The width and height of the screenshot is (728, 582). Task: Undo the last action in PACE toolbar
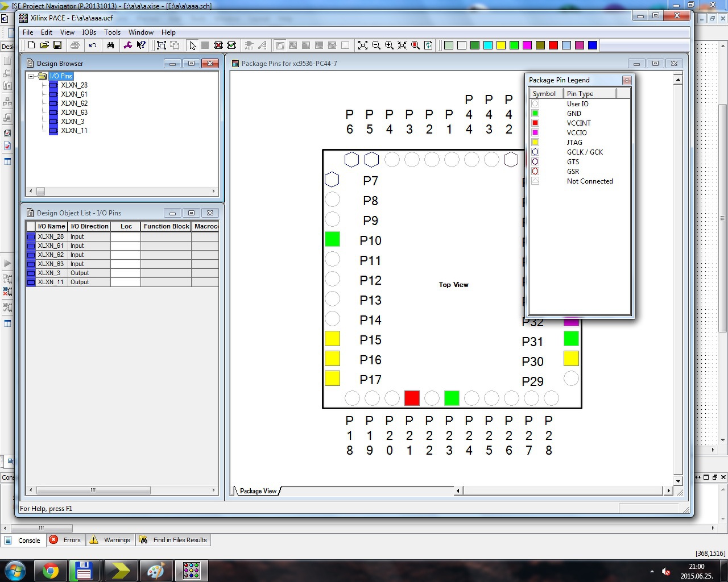93,45
